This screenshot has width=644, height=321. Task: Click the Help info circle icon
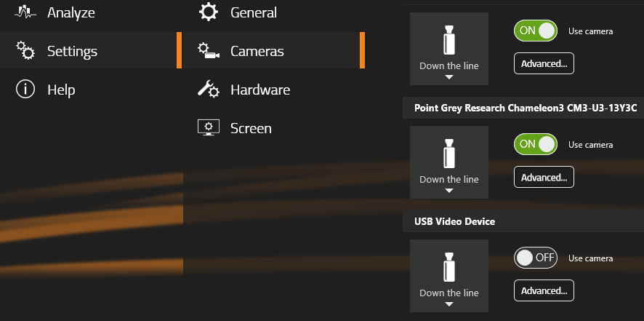pos(25,90)
